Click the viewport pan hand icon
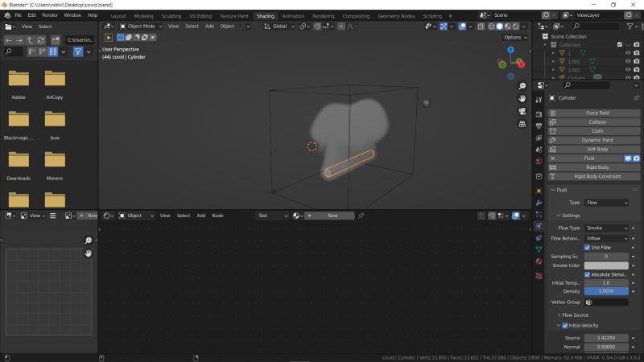This screenshot has width=644, height=362. (x=522, y=99)
